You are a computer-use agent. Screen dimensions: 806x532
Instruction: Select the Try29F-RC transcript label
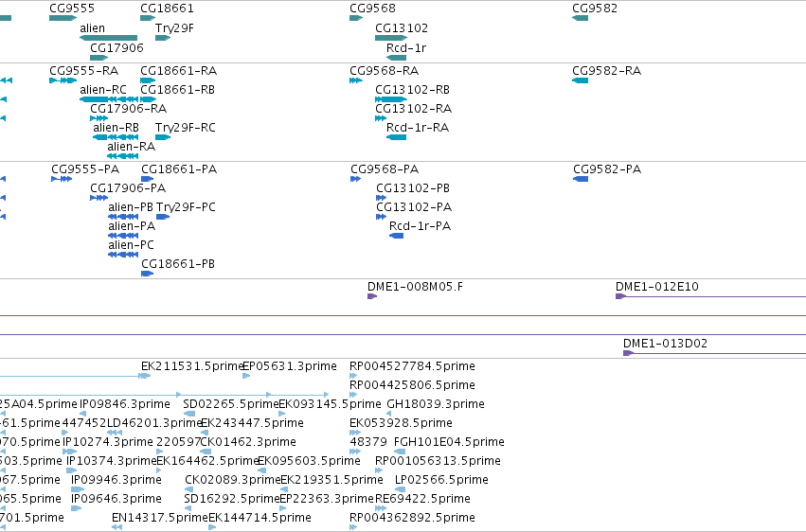click(x=185, y=128)
